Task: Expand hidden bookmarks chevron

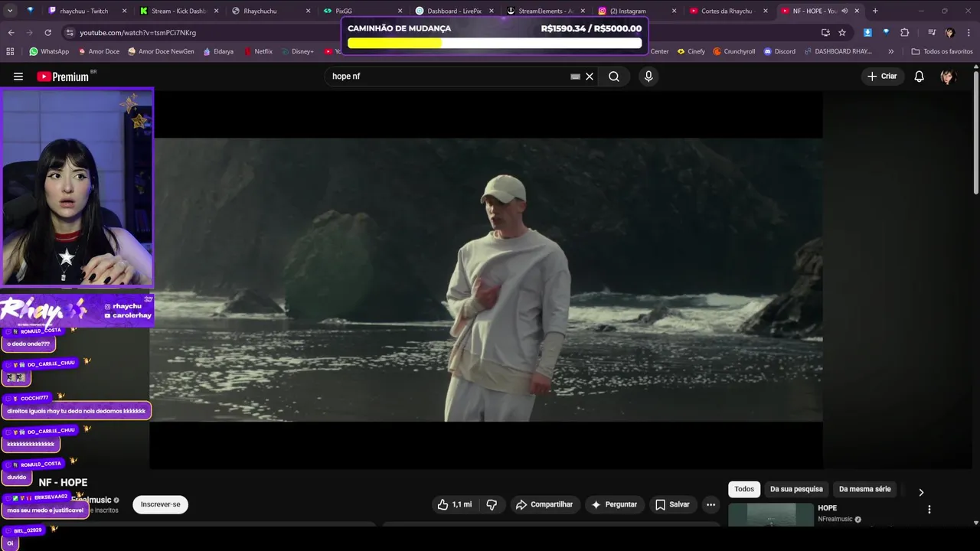Action: [x=890, y=51]
